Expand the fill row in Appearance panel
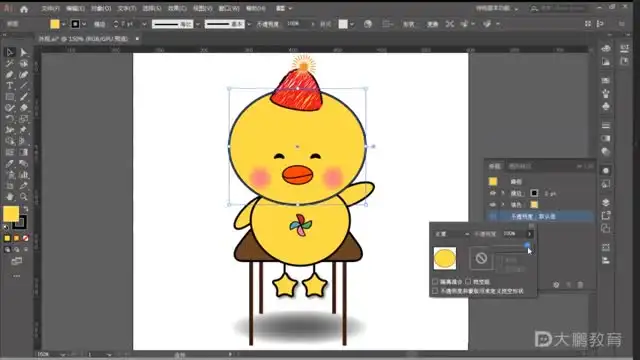The width and height of the screenshot is (640, 360). tap(503, 204)
